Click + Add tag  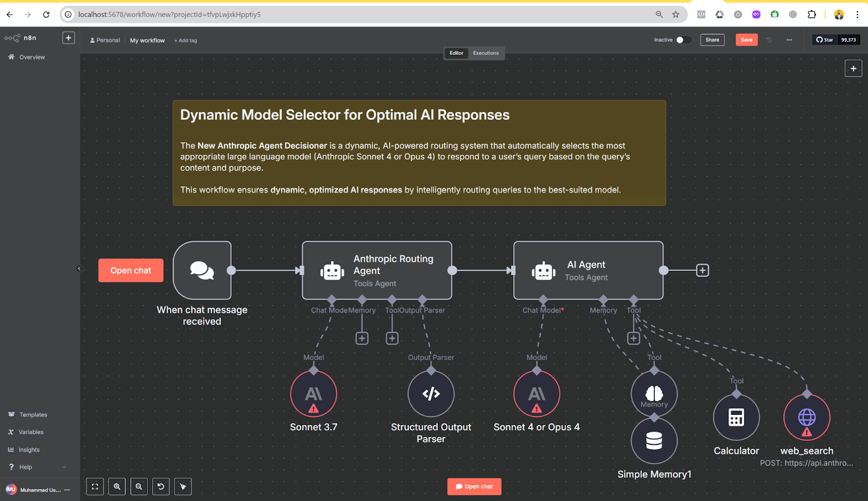pyautogui.click(x=186, y=41)
